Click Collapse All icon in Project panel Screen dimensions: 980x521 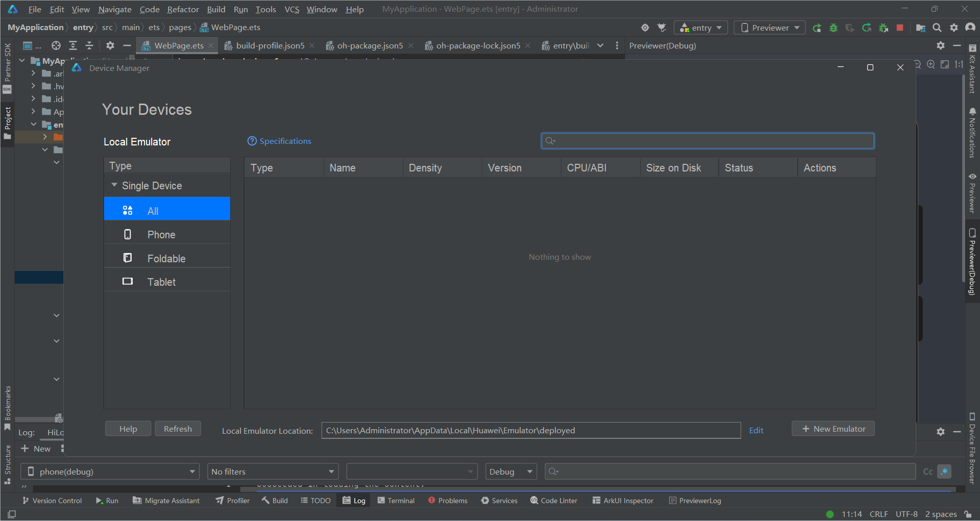(x=89, y=45)
